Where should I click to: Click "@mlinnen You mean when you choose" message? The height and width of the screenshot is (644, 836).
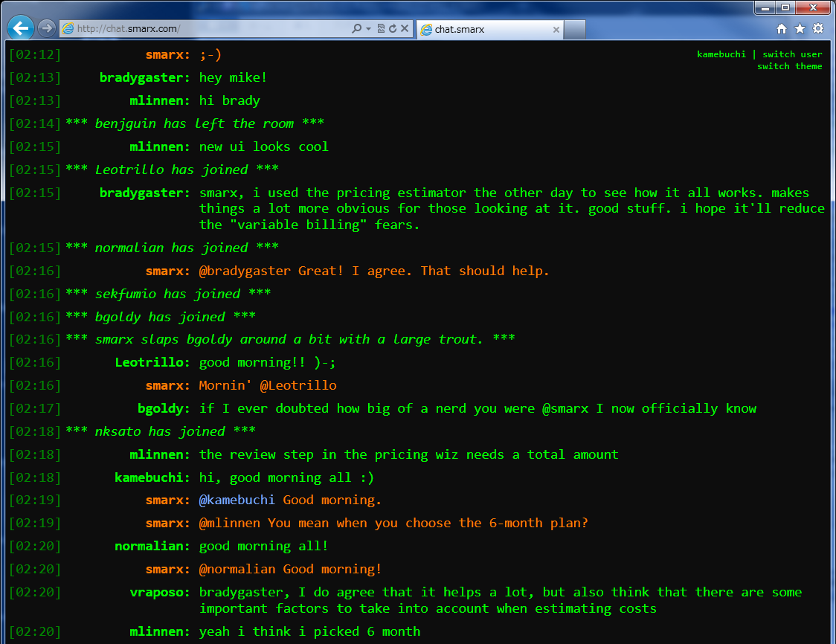(x=393, y=523)
